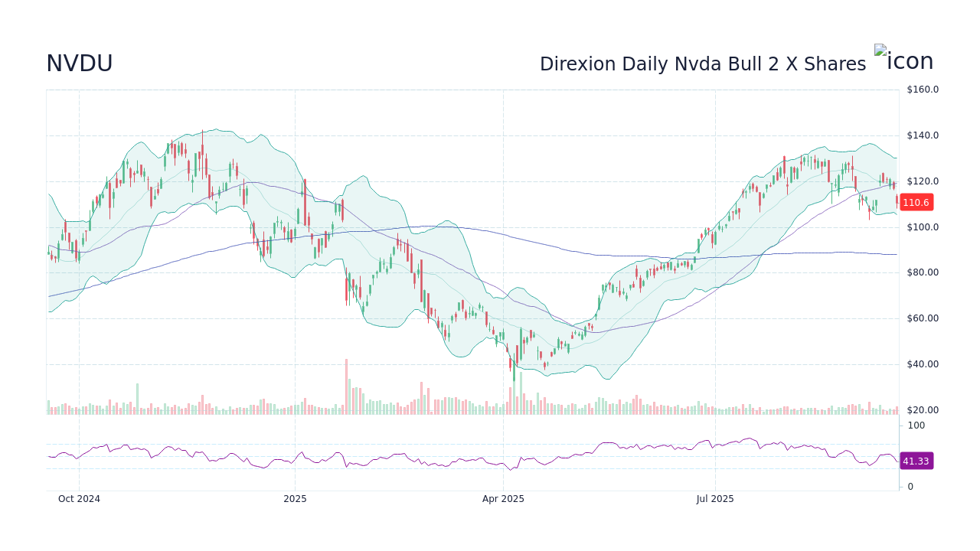Click the $160.0 price axis label
Viewport: 980px width, 551px height.
(x=921, y=89)
